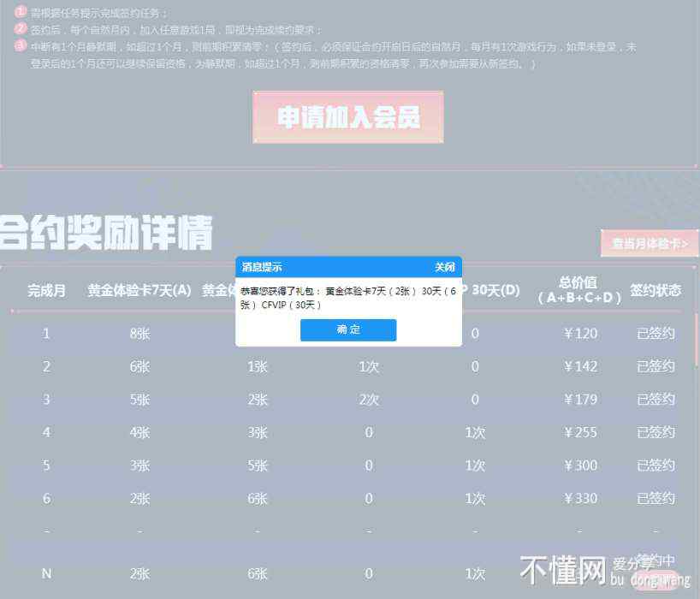Select the 完成月 column header

click(46, 291)
